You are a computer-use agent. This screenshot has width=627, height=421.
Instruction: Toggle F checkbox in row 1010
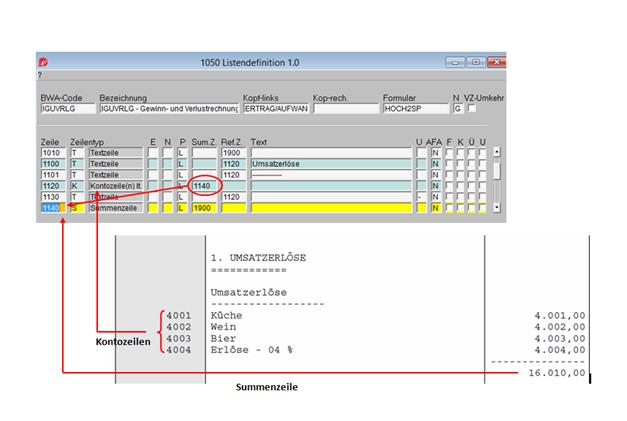click(x=449, y=153)
